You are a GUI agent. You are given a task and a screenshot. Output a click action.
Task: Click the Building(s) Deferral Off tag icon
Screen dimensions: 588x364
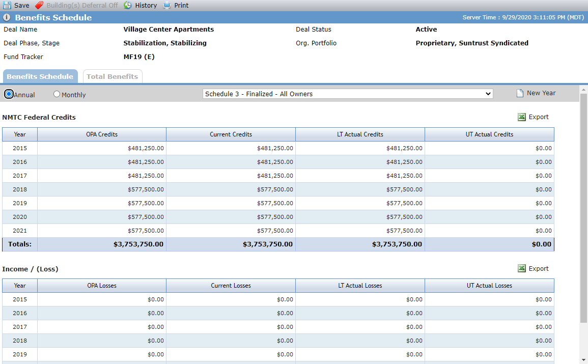click(39, 5)
